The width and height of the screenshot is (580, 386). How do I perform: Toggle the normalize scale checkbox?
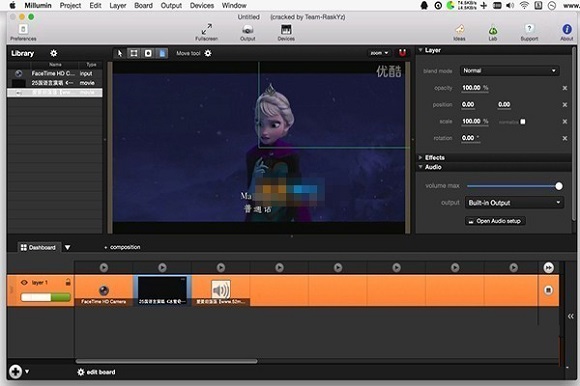pyautogui.click(x=523, y=122)
